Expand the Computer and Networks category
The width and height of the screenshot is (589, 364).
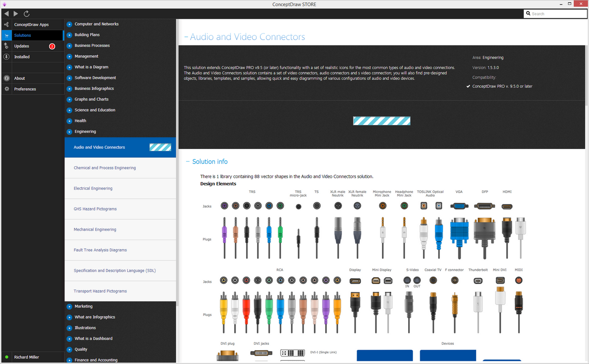(x=69, y=24)
